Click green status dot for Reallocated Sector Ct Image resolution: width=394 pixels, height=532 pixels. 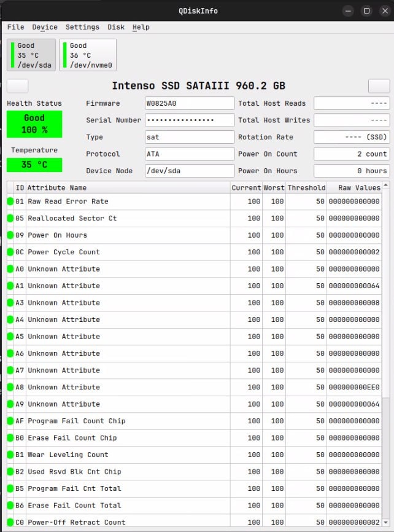click(x=10, y=218)
